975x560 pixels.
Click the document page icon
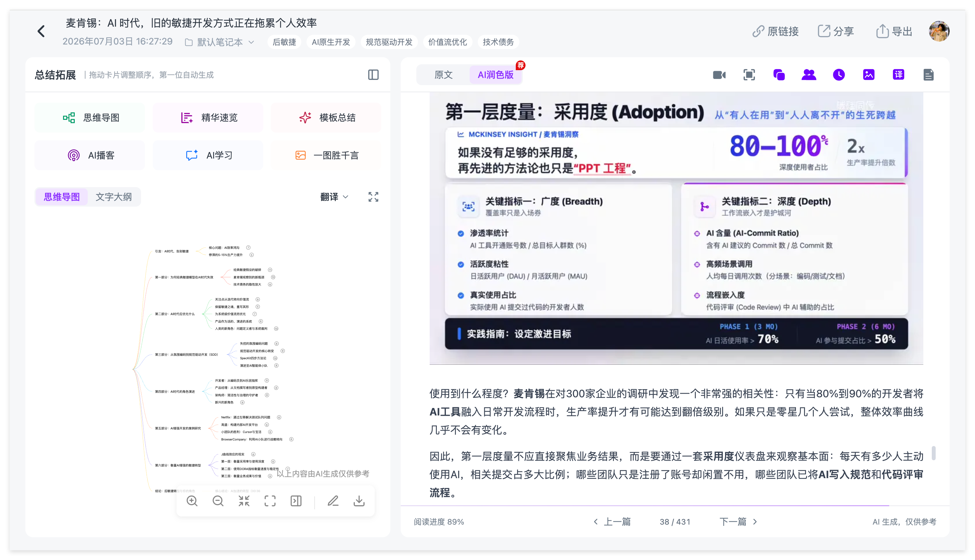click(x=929, y=75)
